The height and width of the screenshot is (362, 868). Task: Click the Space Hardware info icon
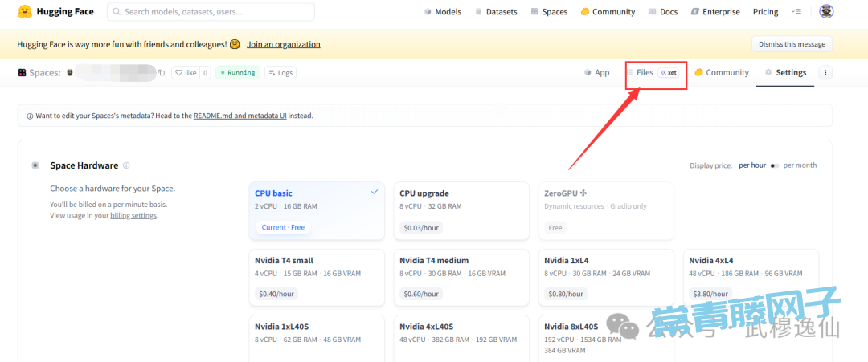pos(126,166)
